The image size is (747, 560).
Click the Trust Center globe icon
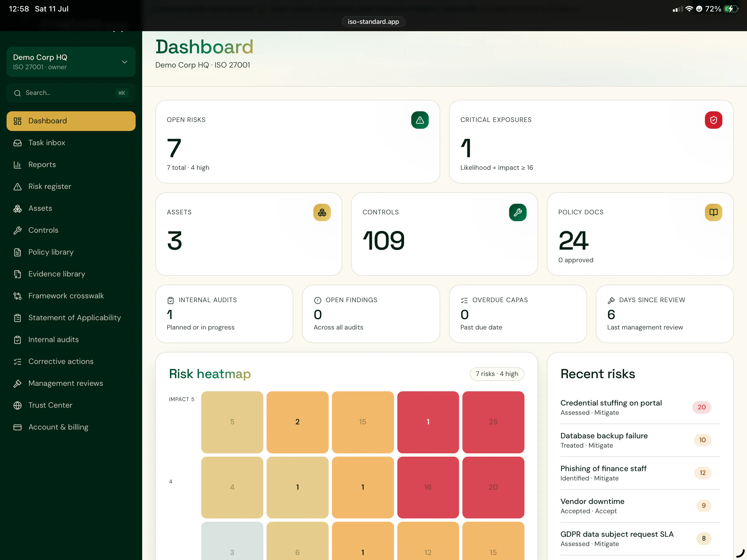click(x=17, y=405)
